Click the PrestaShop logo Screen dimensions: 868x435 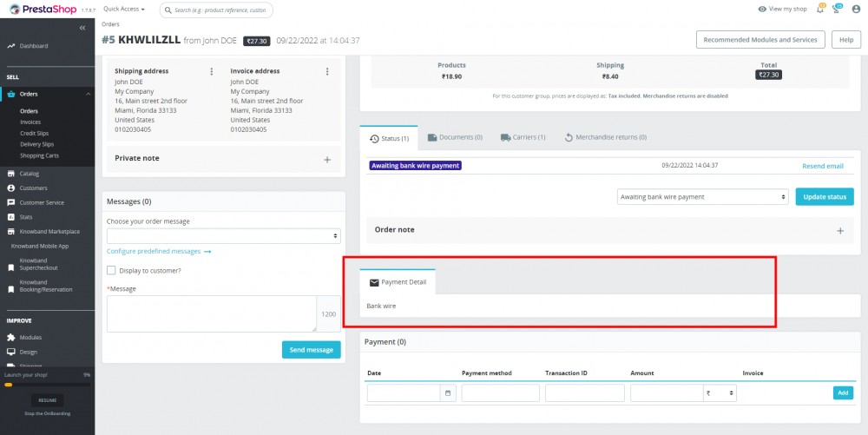43,10
